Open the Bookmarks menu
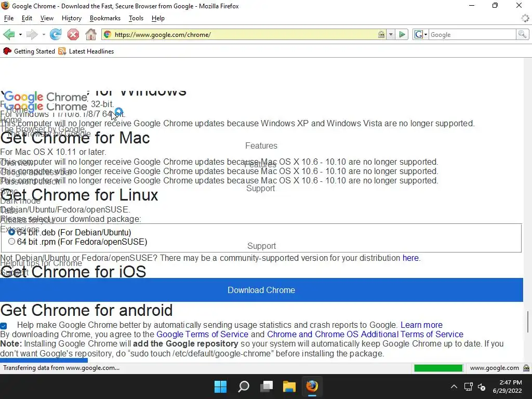Image resolution: width=532 pixels, height=399 pixels. point(105,18)
